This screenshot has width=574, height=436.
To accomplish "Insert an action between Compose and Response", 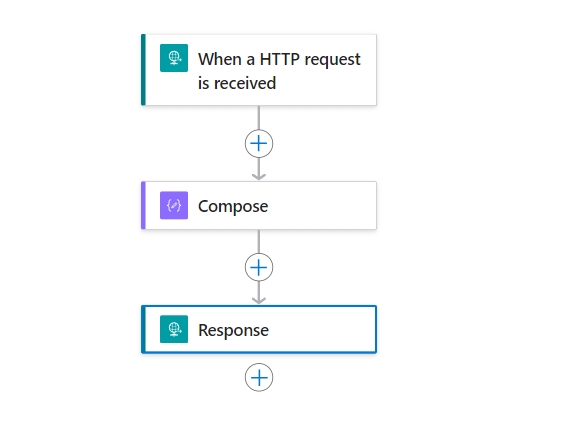I will (259, 267).
